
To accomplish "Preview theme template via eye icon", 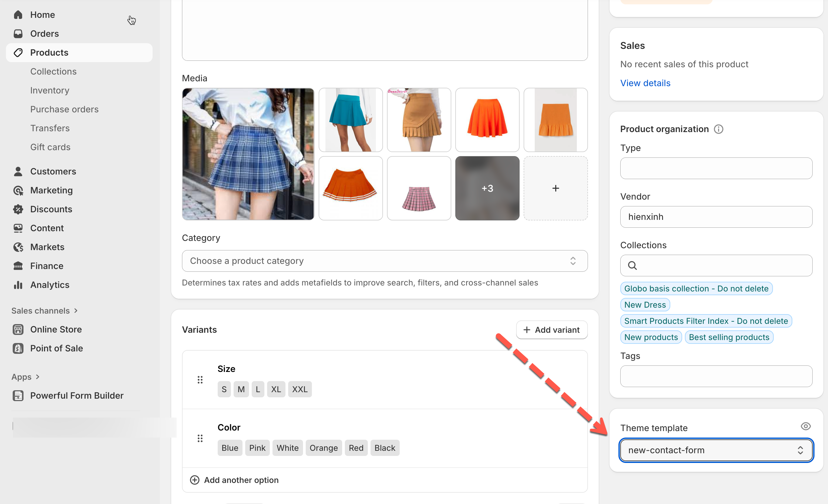I will [806, 426].
